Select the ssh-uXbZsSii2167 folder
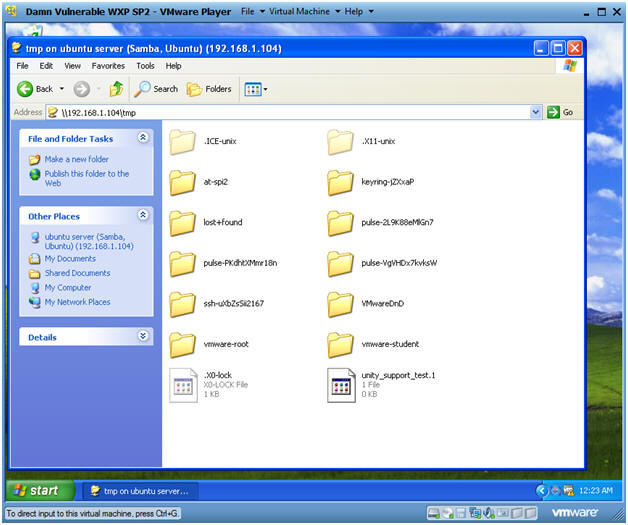Screen dimensions: 628x525 click(x=217, y=304)
